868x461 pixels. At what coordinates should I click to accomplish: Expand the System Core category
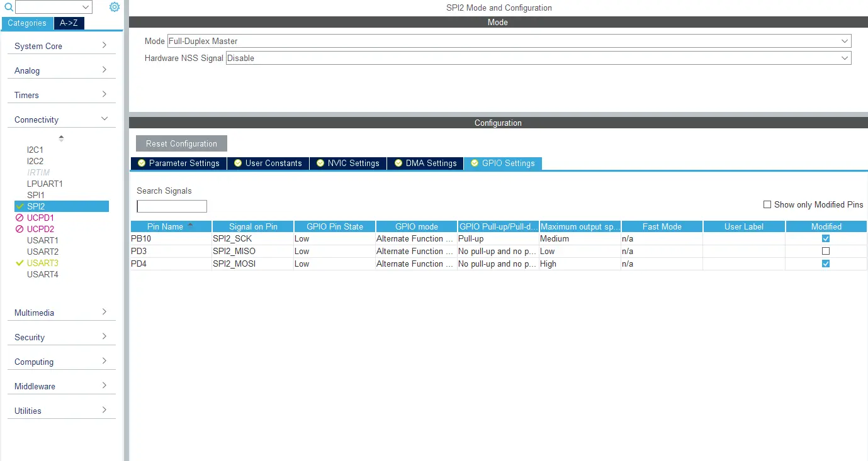click(61, 46)
